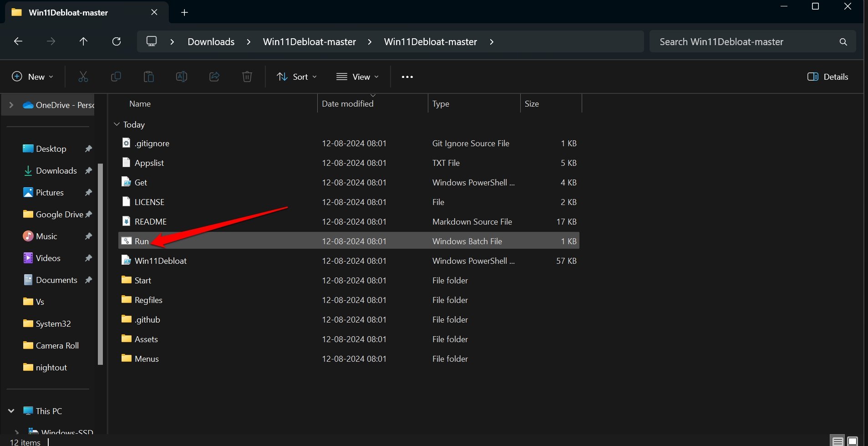Collapse the Today group

117,124
